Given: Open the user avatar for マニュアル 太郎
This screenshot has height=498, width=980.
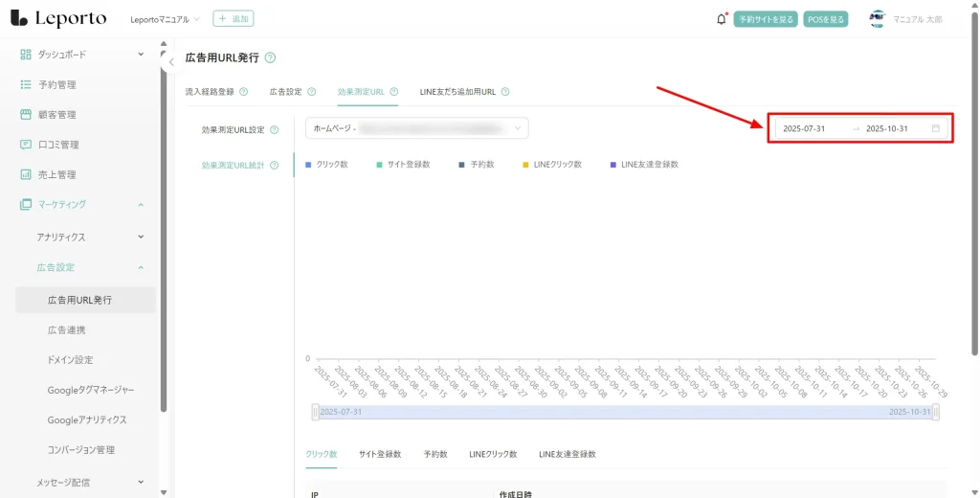Looking at the screenshot, I should 877,19.
